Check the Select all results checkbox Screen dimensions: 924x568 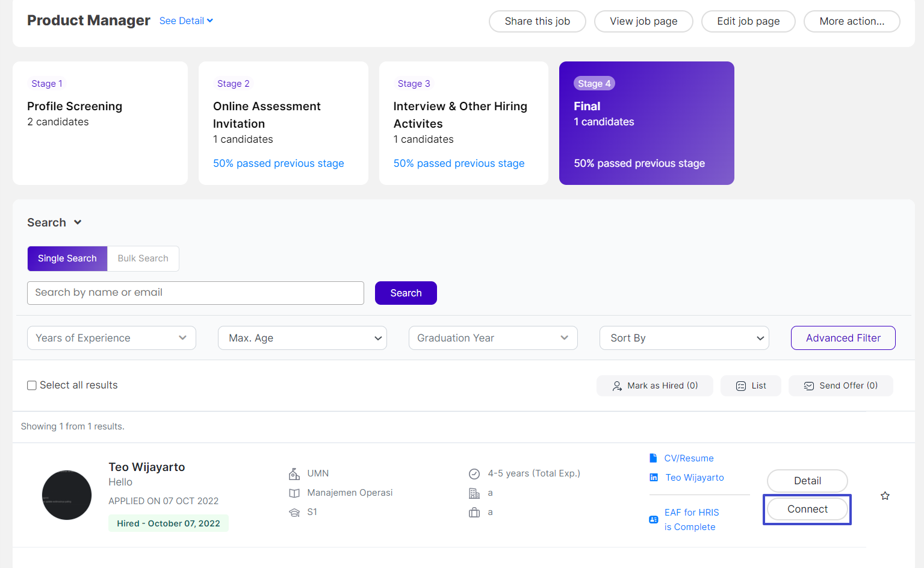(32, 385)
